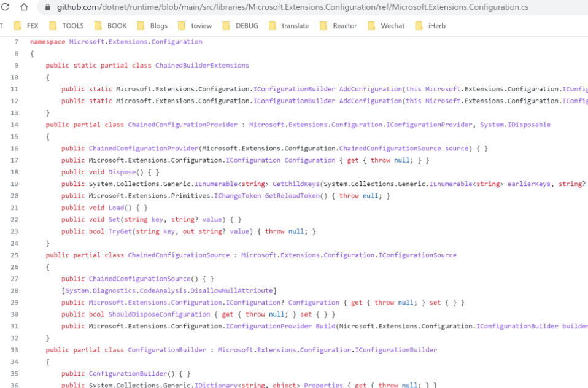The width and height of the screenshot is (588, 388).
Task: Open the Reactor bookmark folder
Action: pos(338,26)
